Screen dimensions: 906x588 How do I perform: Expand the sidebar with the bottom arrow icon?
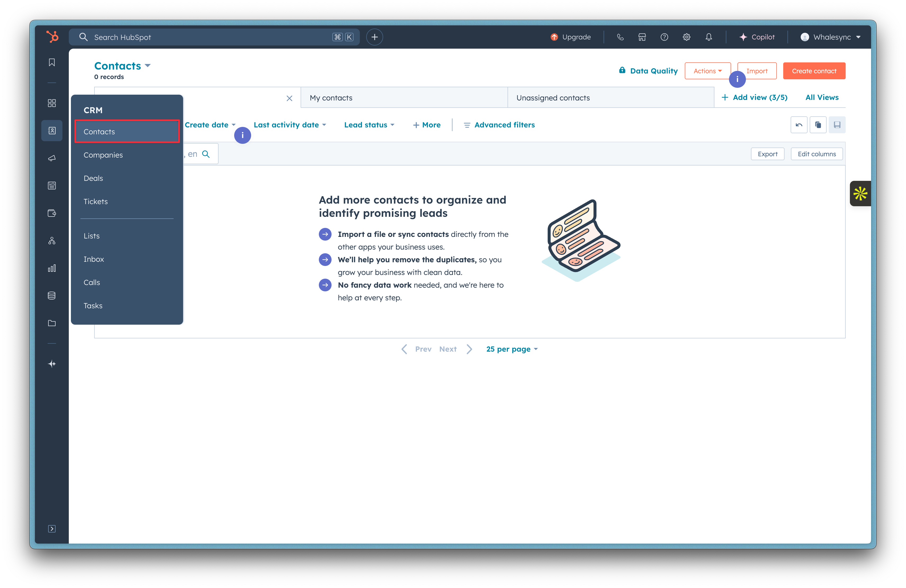[52, 529]
